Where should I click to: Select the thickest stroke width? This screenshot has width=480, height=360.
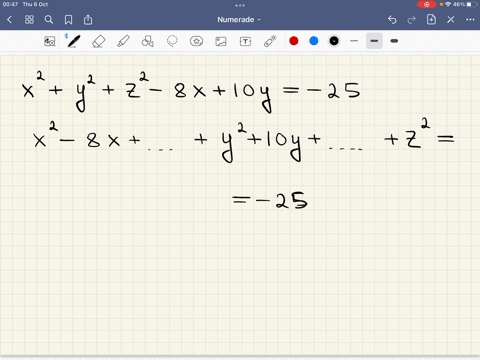coord(394,41)
